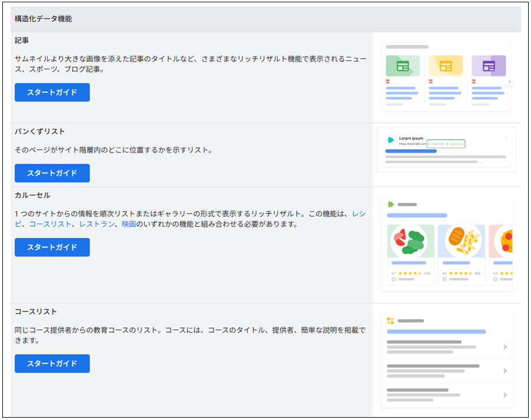531x420 pixels.
Task: Click the red byline marker under the green article card
Action: pos(388,82)
